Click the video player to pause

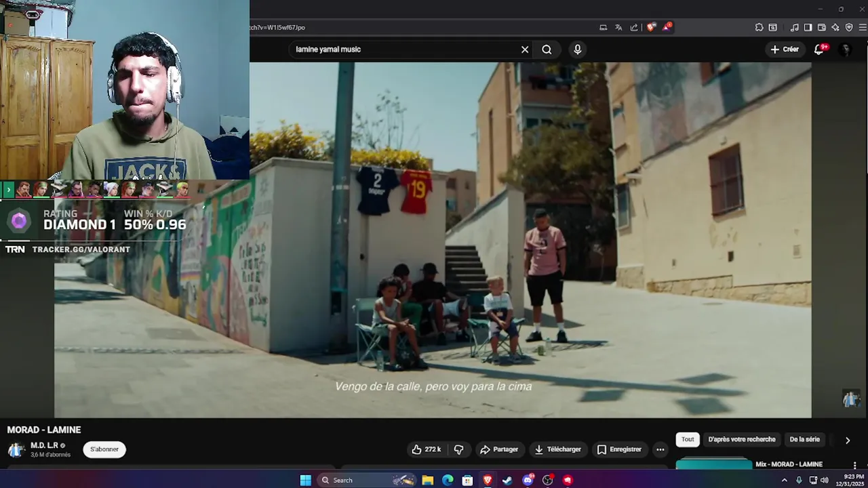(433, 240)
